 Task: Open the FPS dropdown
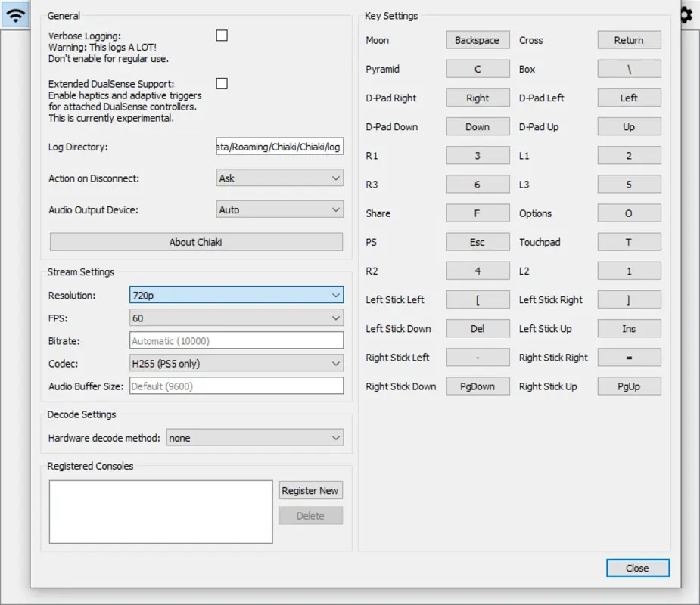pos(235,318)
